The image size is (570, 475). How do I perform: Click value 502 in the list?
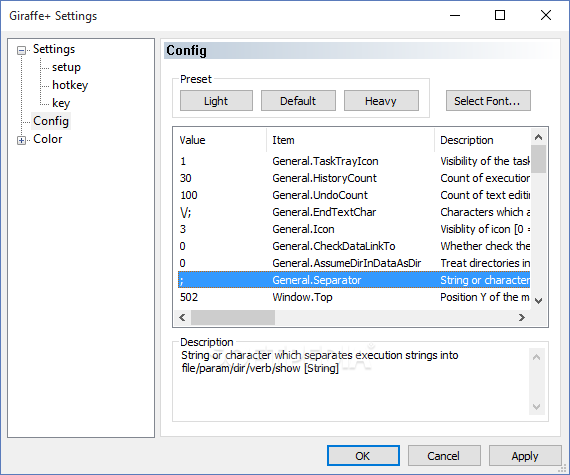pyautogui.click(x=189, y=297)
